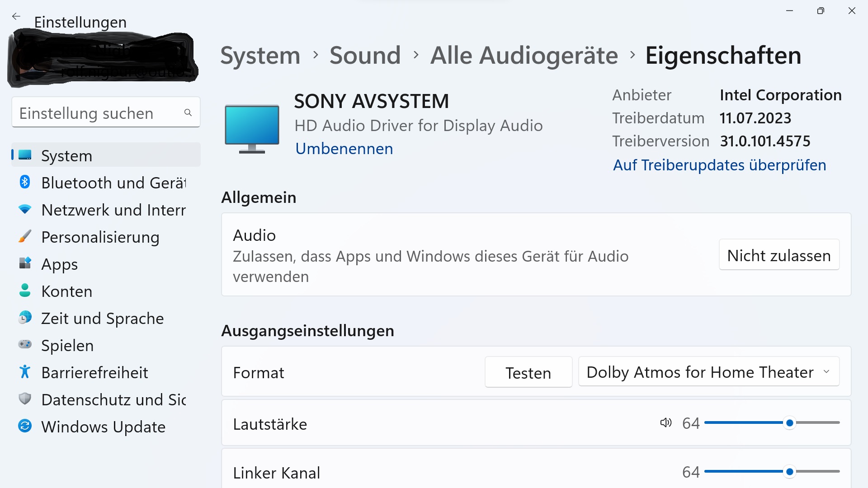The width and height of the screenshot is (868, 488).
Task: Open Barrierefreiheit settings category
Action: click(x=106, y=372)
